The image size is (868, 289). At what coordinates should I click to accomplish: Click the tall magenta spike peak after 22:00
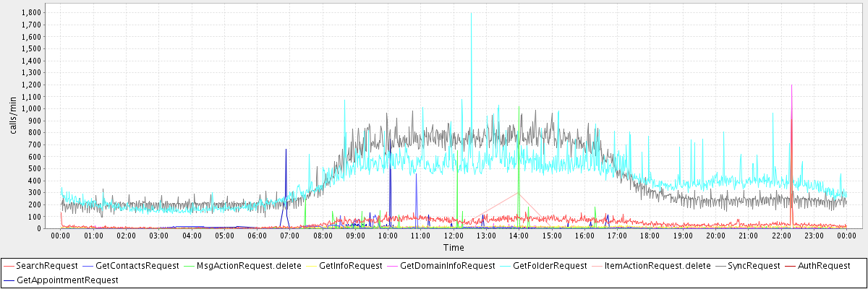(791, 86)
